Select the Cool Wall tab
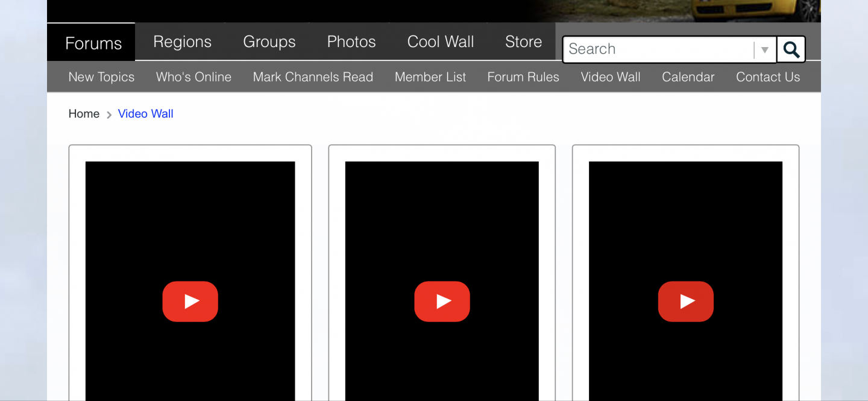 pos(441,42)
